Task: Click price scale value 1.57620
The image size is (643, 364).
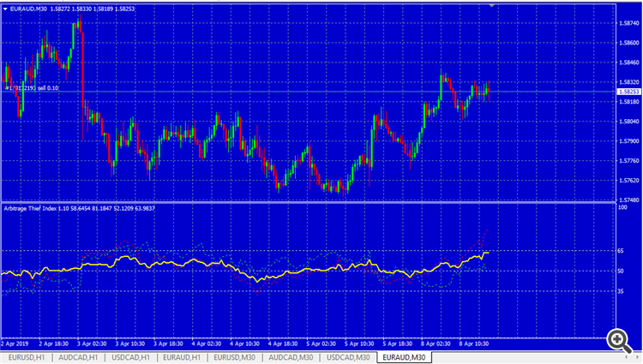Action: pos(629,180)
